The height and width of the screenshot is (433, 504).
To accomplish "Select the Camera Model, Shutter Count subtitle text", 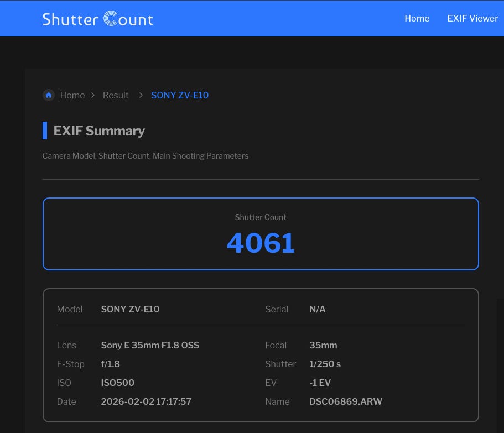I will click(146, 156).
